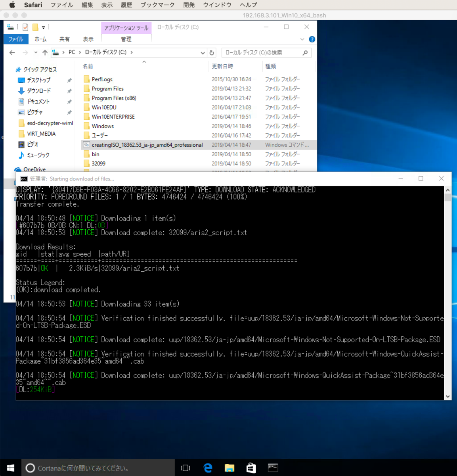Click the Cortana search box
The width and height of the screenshot is (457, 476).
(98, 468)
